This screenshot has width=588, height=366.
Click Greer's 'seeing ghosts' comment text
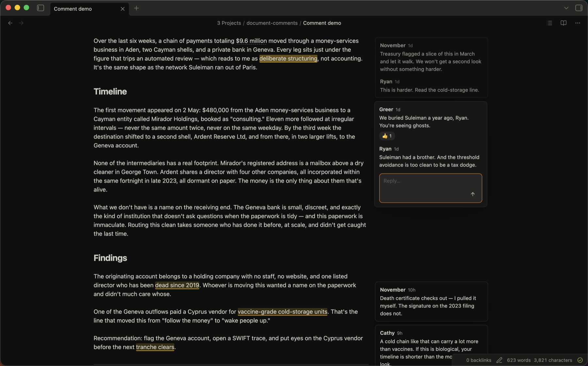pos(424,121)
